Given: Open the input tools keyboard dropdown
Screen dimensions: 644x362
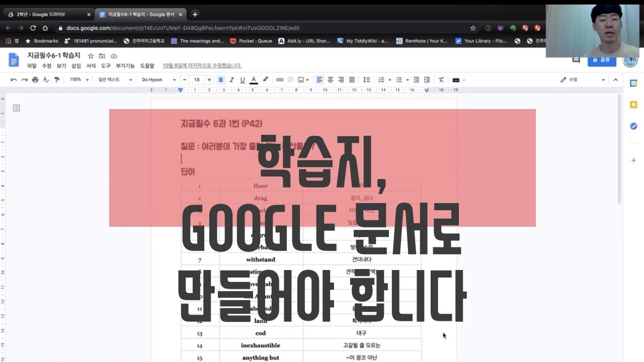Looking at the screenshot, I should coord(458,80).
